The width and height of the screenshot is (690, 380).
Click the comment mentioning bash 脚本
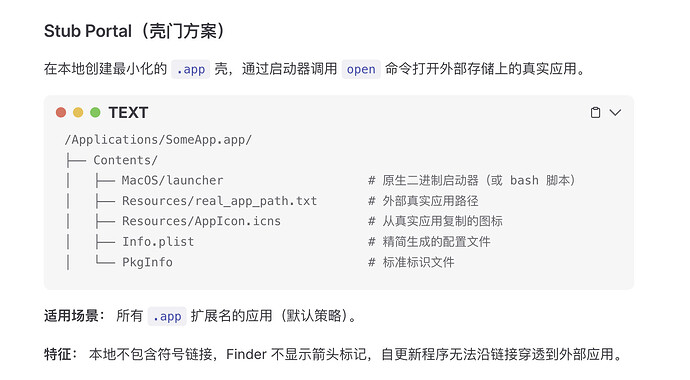[472, 180]
